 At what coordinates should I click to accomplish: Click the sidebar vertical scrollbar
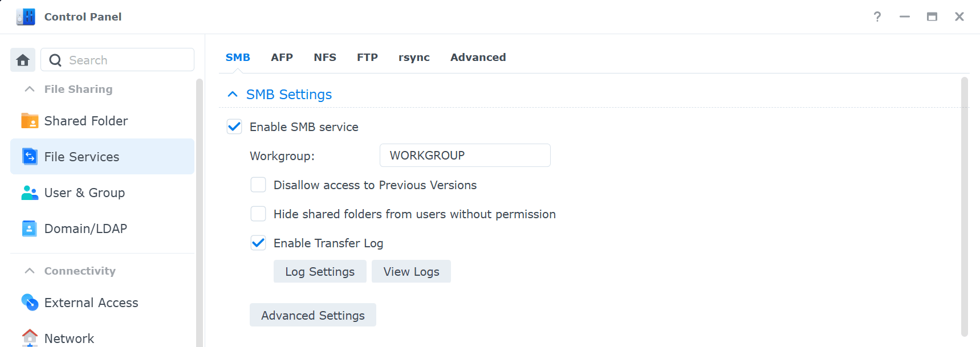[199, 213]
